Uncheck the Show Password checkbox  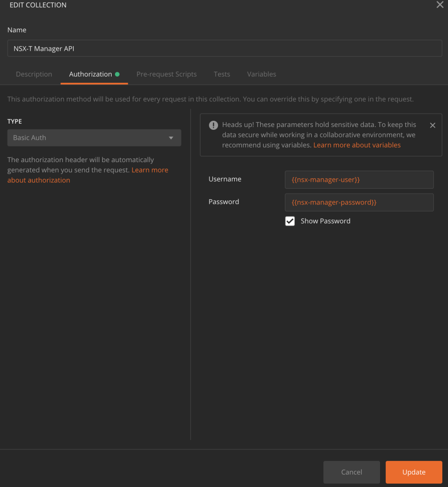[290, 221]
